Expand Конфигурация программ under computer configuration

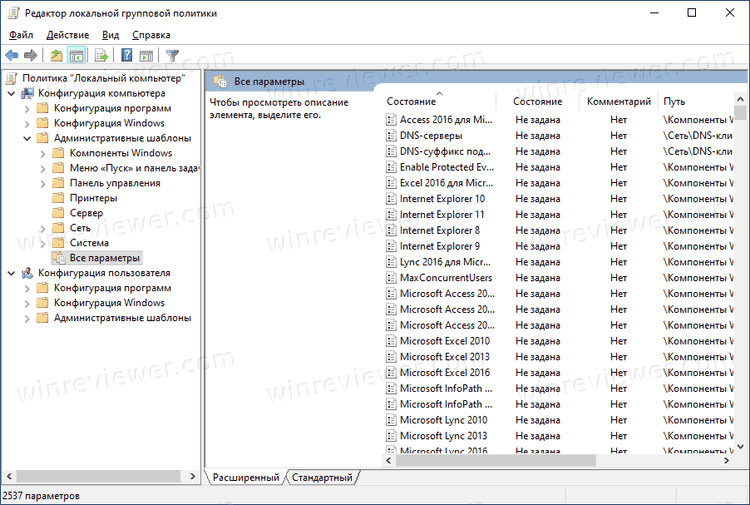coord(27,109)
